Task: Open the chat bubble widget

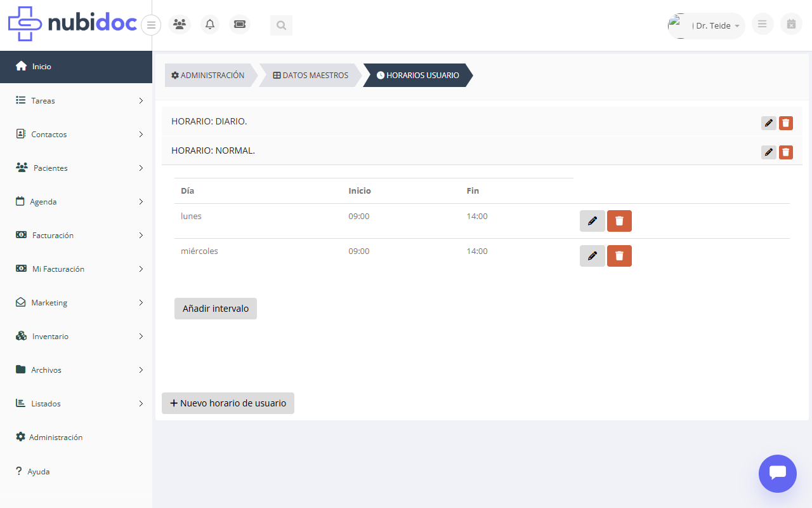Action: (x=778, y=474)
